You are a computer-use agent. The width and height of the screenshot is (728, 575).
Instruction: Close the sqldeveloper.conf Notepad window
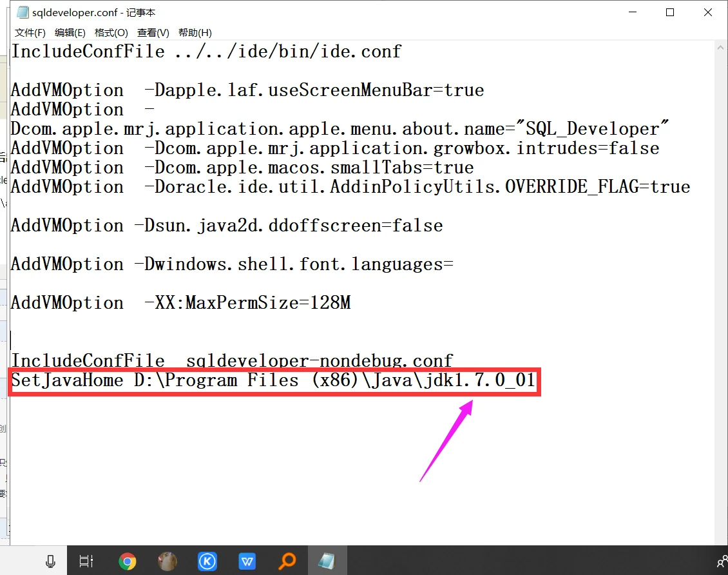click(707, 12)
